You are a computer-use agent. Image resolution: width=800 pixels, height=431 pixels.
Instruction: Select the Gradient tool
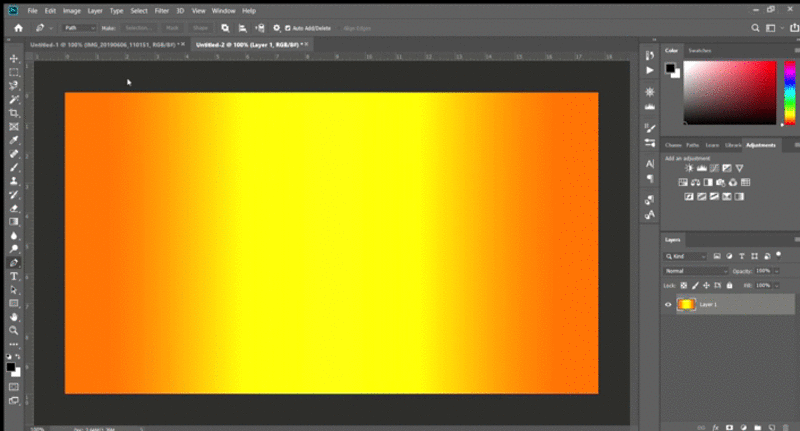[x=14, y=222]
